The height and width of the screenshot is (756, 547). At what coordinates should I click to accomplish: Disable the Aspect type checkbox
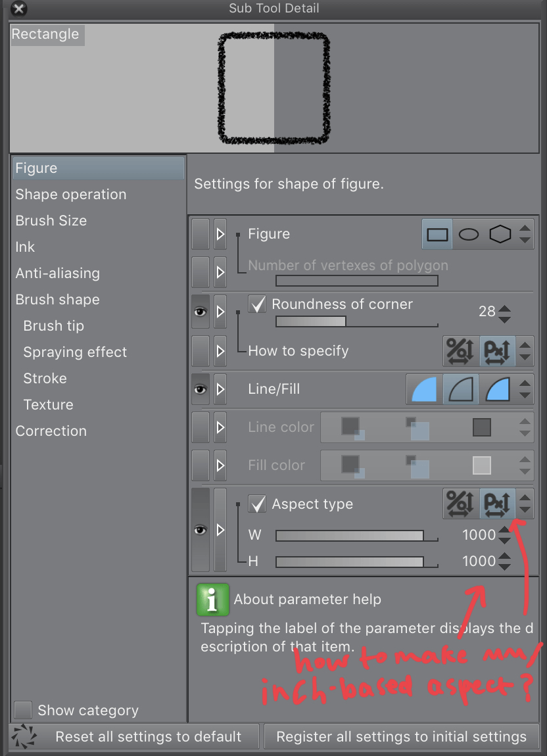click(x=258, y=504)
